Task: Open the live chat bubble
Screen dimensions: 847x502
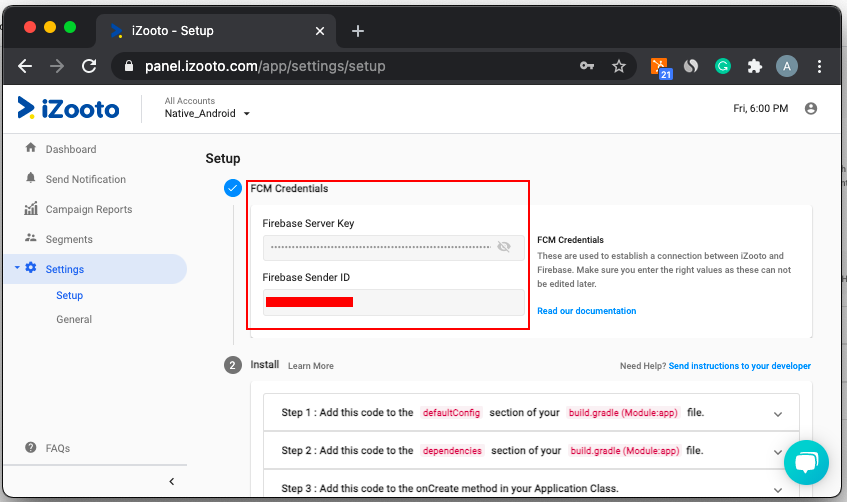Action: [x=806, y=463]
